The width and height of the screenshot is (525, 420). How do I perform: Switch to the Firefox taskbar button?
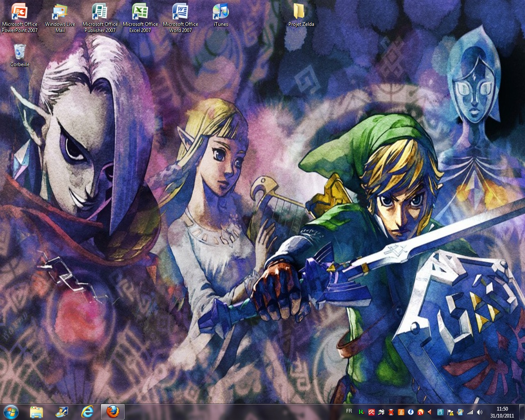coord(113,411)
